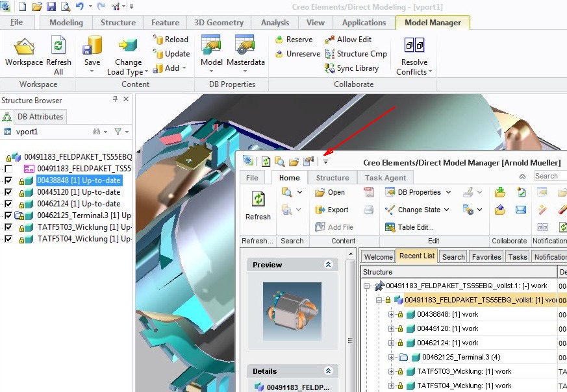Uncheck the TATF5T04_Wicklung checkbox
Image resolution: width=567 pixels, height=392 pixels.
(8, 238)
